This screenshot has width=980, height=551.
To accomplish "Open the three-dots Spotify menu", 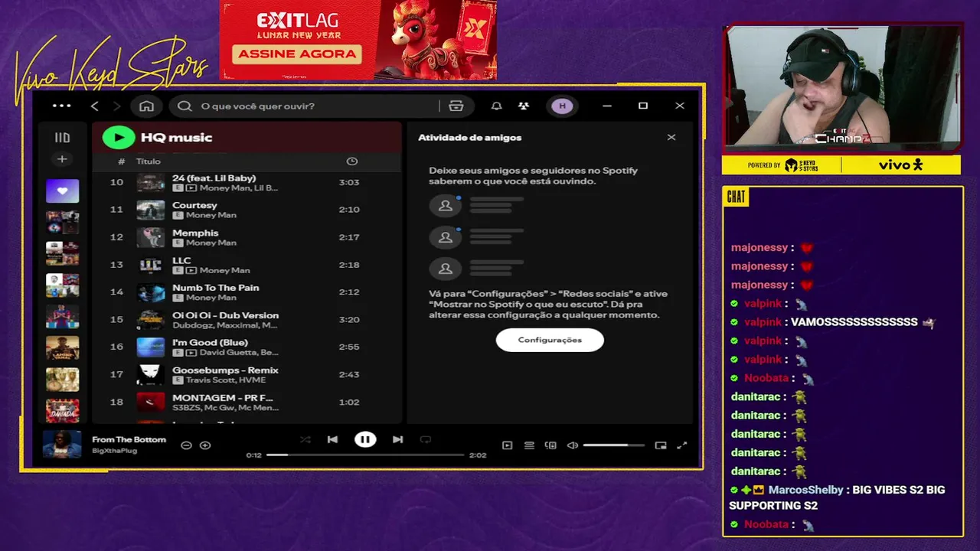I will coord(61,106).
